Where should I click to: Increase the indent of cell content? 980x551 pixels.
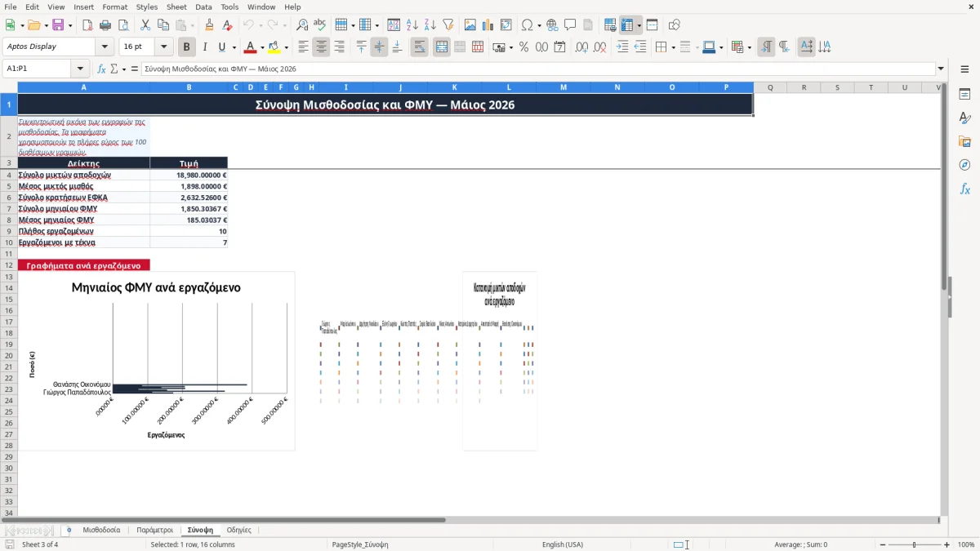(x=622, y=47)
